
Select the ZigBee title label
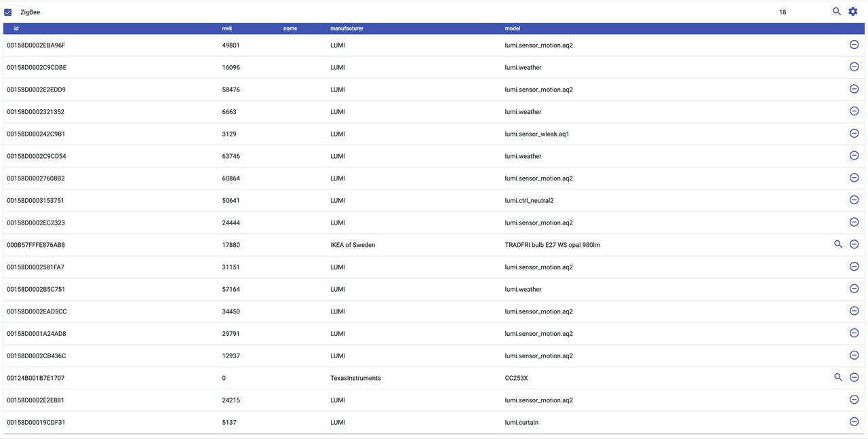[31, 12]
